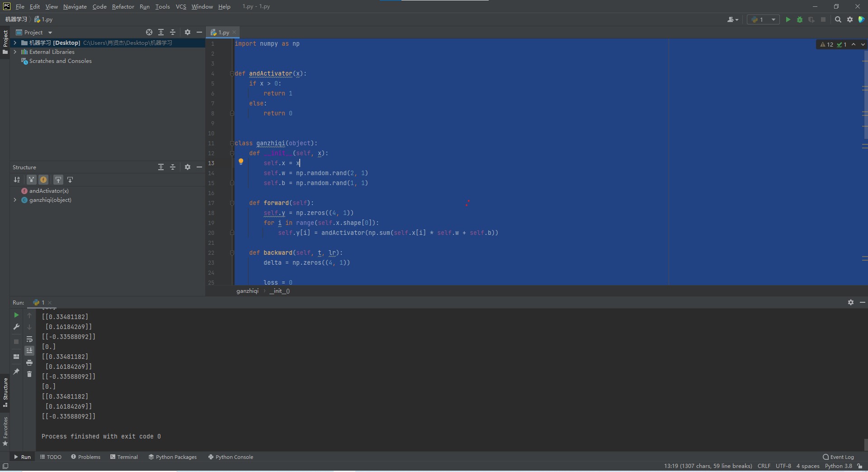The width and height of the screenshot is (868, 472).
Task: Expand the 机器学习 project folder
Action: coord(15,43)
